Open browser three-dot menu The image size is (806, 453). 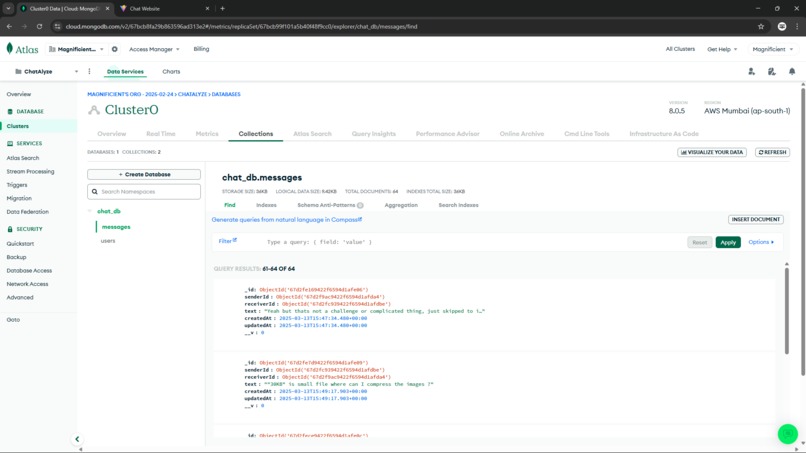coord(797,26)
